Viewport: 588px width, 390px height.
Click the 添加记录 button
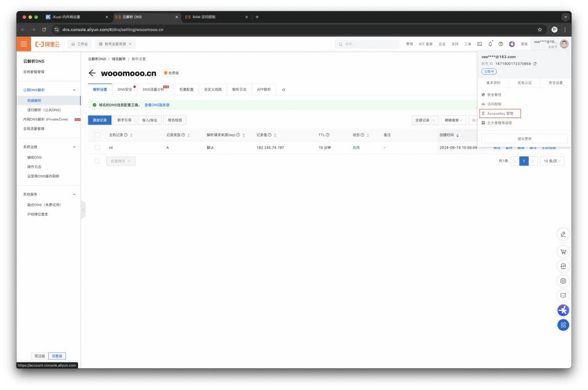(99, 120)
